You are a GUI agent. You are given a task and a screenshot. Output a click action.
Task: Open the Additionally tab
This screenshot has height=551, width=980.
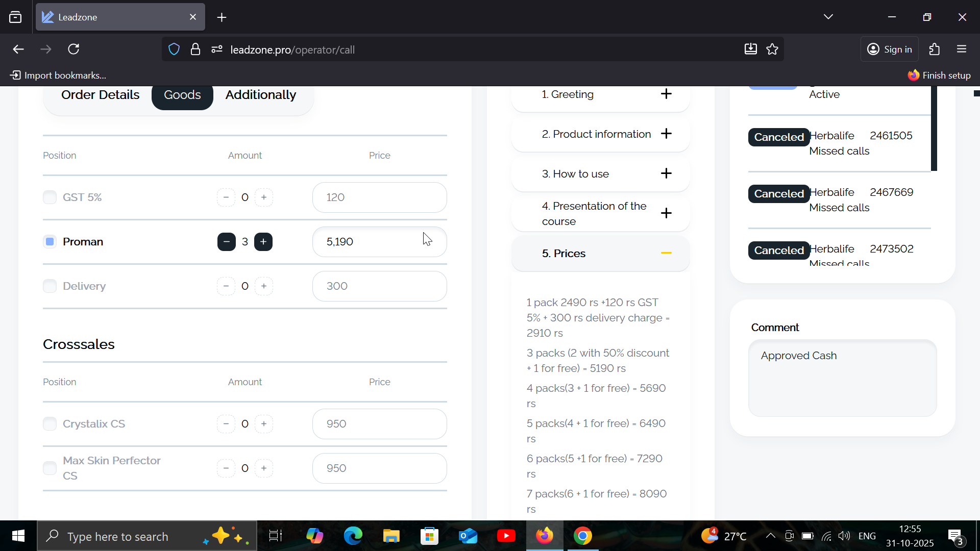(260, 95)
